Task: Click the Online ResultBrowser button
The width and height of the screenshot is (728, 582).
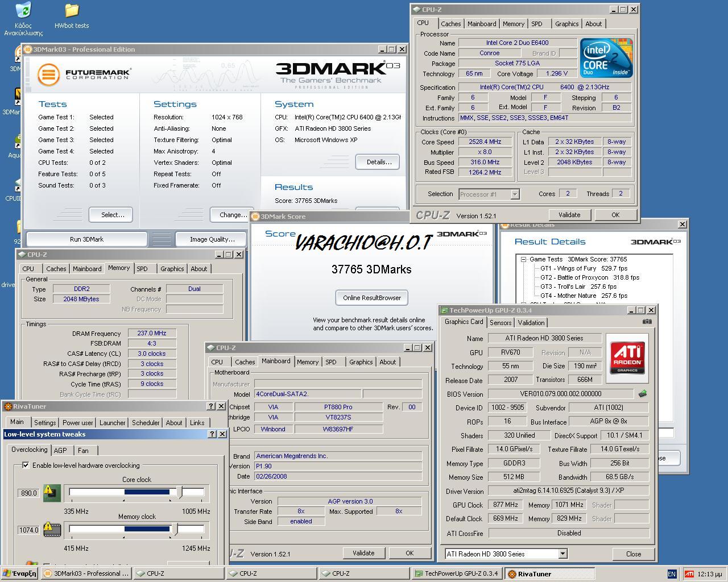Action: coord(372,298)
